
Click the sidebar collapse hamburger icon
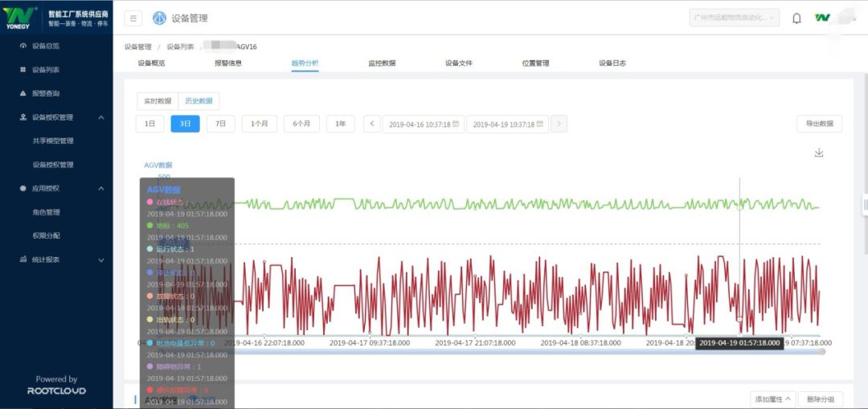(133, 18)
